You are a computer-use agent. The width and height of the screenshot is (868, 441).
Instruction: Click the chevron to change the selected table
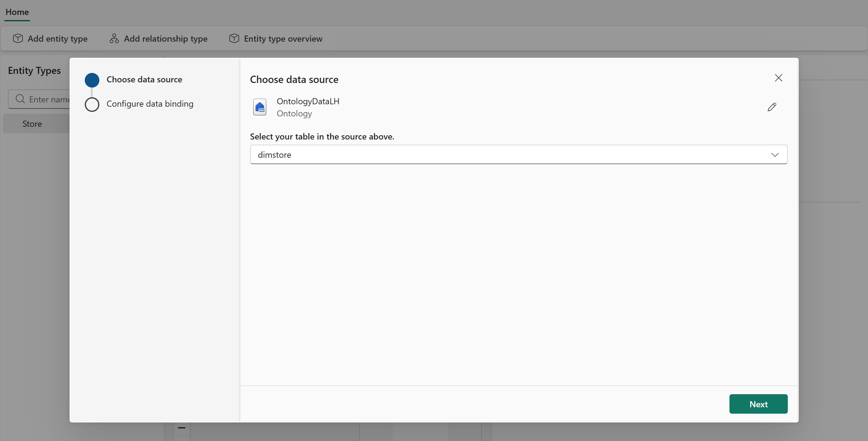tap(775, 155)
